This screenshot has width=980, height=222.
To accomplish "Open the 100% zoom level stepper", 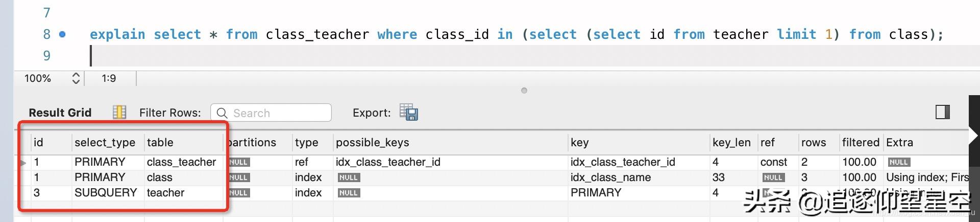I will 76,78.
